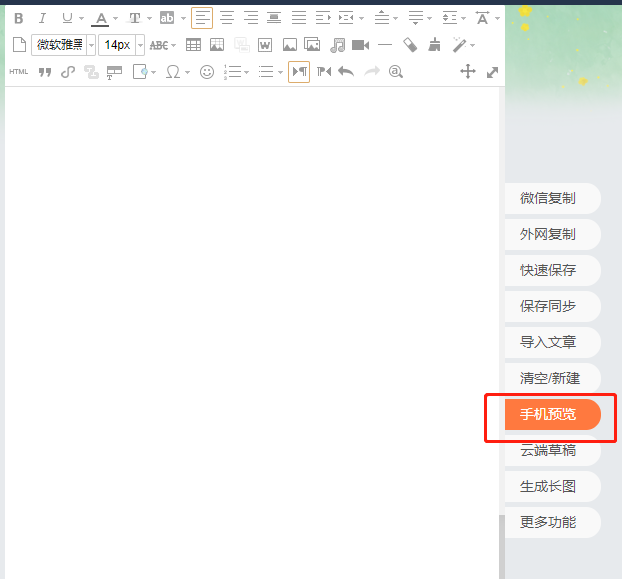
Task: Expand editor to fullscreen
Action: [492, 72]
